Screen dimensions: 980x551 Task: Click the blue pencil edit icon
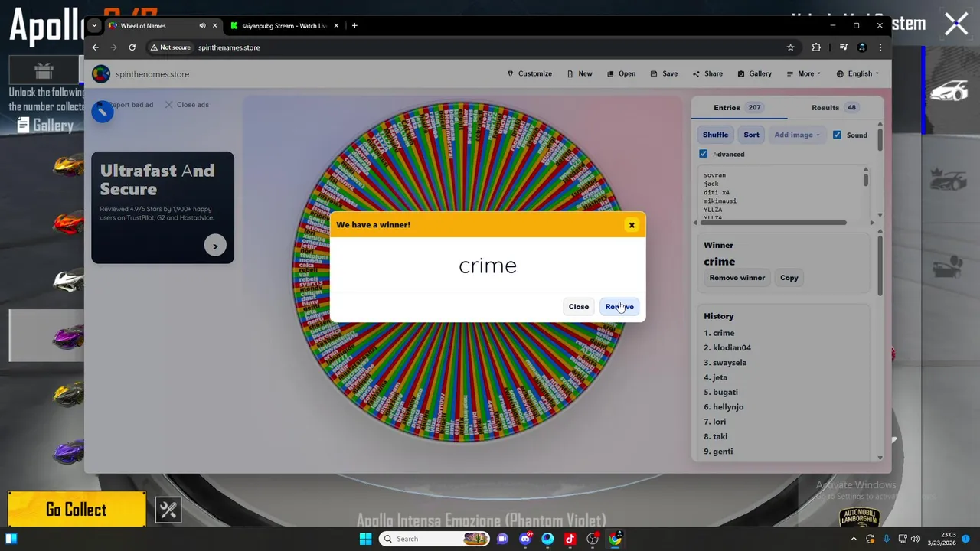coord(103,112)
